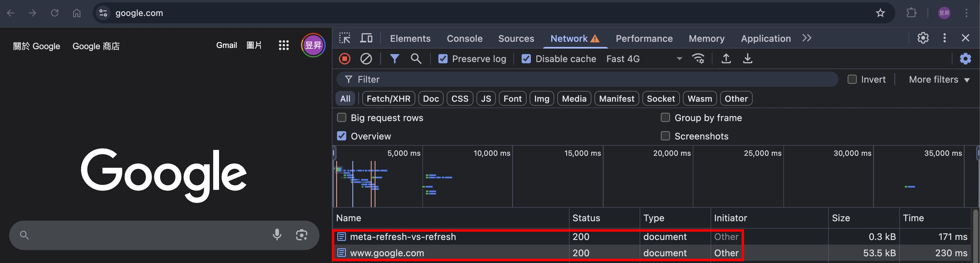Viewport: 980px width, 263px height.
Task: Stop recording network log
Action: coord(345,59)
